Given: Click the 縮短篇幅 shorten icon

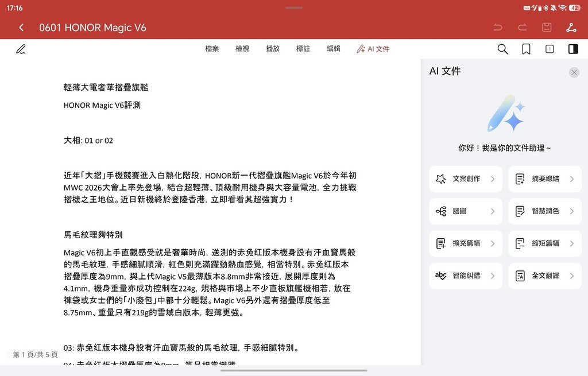Looking at the screenshot, I should (520, 243).
